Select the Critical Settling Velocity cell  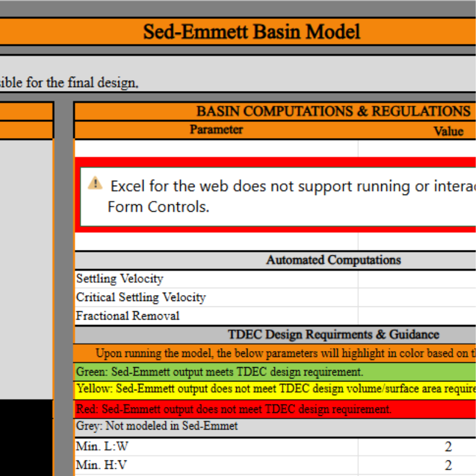point(216,297)
